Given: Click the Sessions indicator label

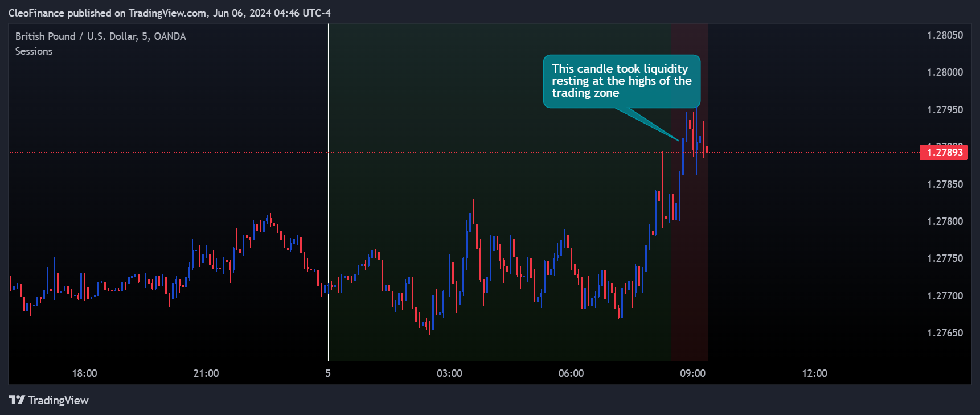Looking at the screenshot, I should point(34,51).
